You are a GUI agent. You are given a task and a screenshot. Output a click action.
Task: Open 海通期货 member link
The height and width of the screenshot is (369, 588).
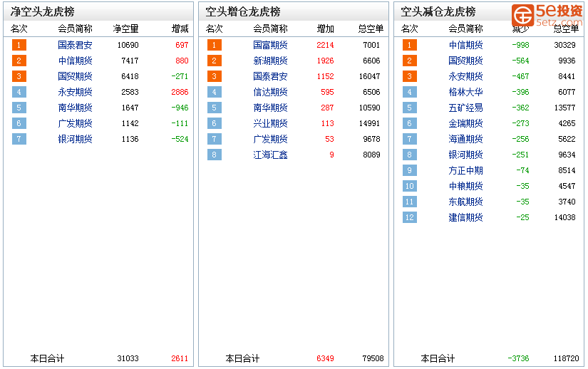[x=465, y=140]
